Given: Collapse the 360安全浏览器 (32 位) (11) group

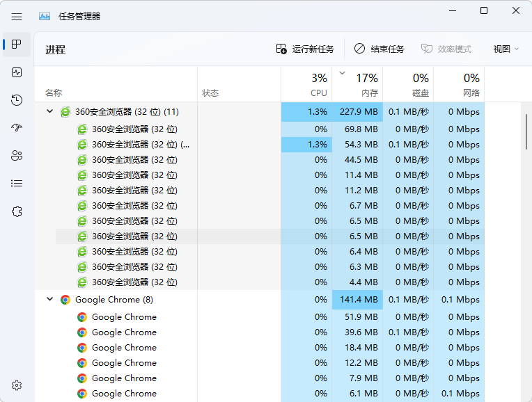Looking at the screenshot, I should (x=50, y=111).
